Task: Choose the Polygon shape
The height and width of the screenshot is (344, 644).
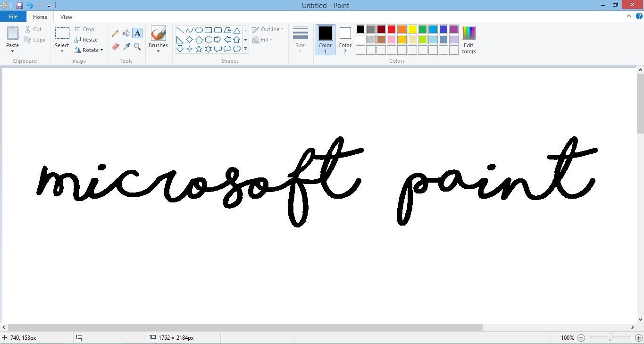Action: (x=227, y=30)
